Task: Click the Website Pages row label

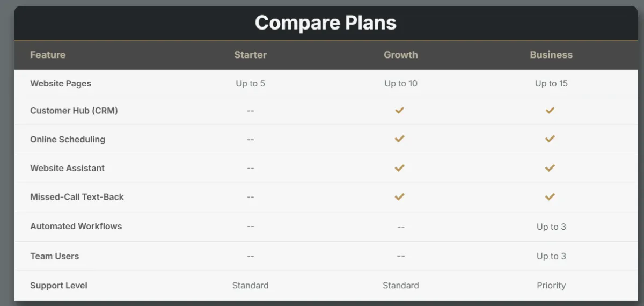Action: pos(61,83)
